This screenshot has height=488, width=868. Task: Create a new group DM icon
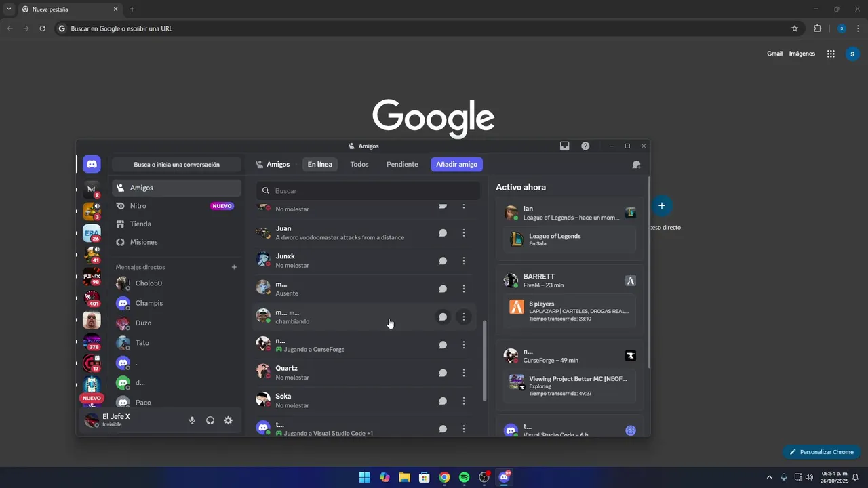point(636,165)
